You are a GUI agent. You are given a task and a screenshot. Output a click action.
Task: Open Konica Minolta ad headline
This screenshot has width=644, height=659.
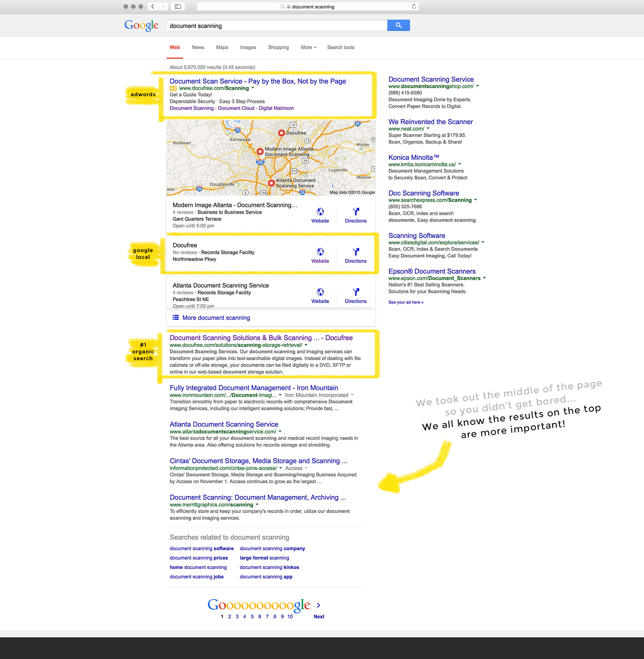coord(414,158)
